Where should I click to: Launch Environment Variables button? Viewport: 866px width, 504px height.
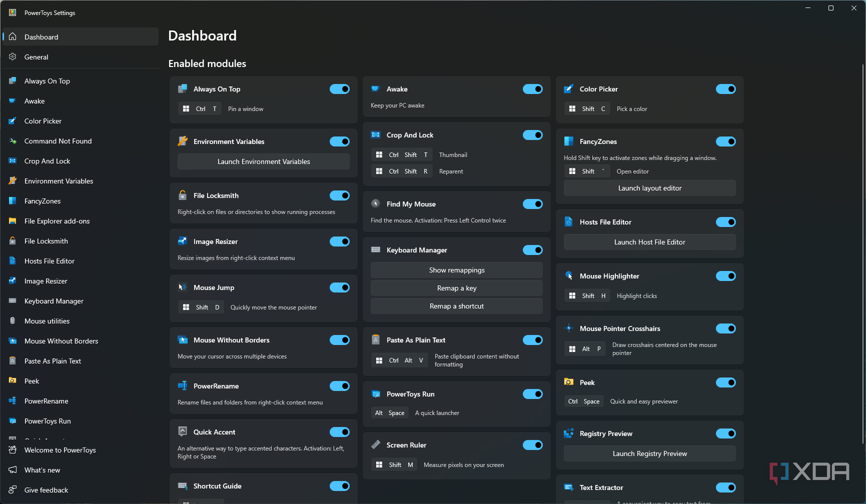coord(264,161)
